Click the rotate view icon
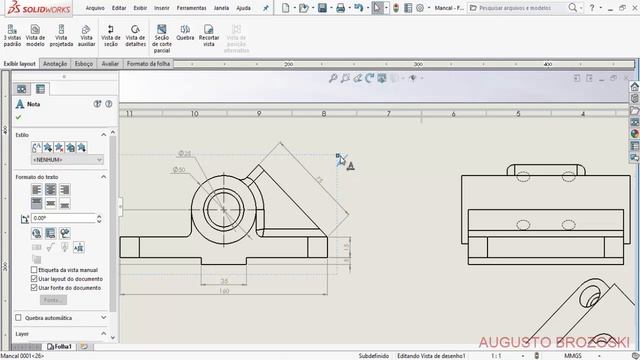640x360 pixels. [369, 78]
